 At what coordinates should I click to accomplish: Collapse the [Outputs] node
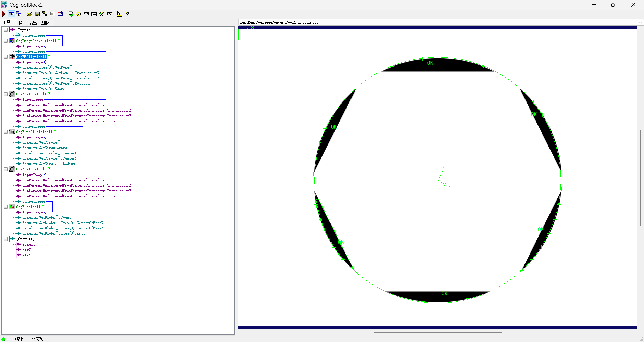6,239
